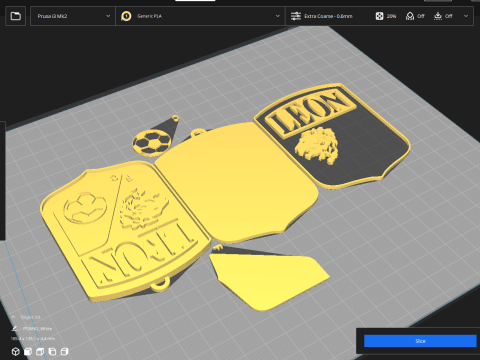This screenshot has width=480, height=360.
Task: Click the PI3MK2_White job name
Action: [37, 329]
